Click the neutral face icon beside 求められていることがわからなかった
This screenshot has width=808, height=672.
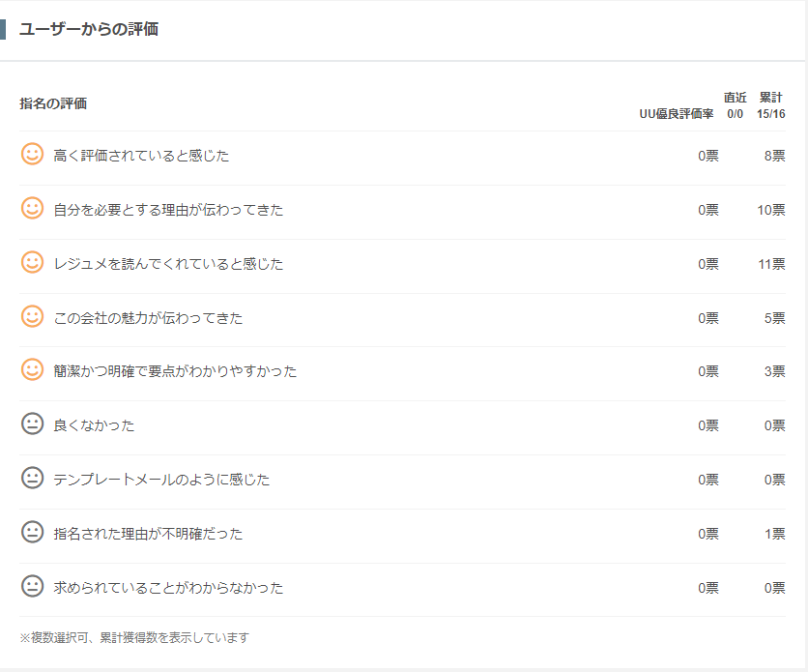pos(32,586)
